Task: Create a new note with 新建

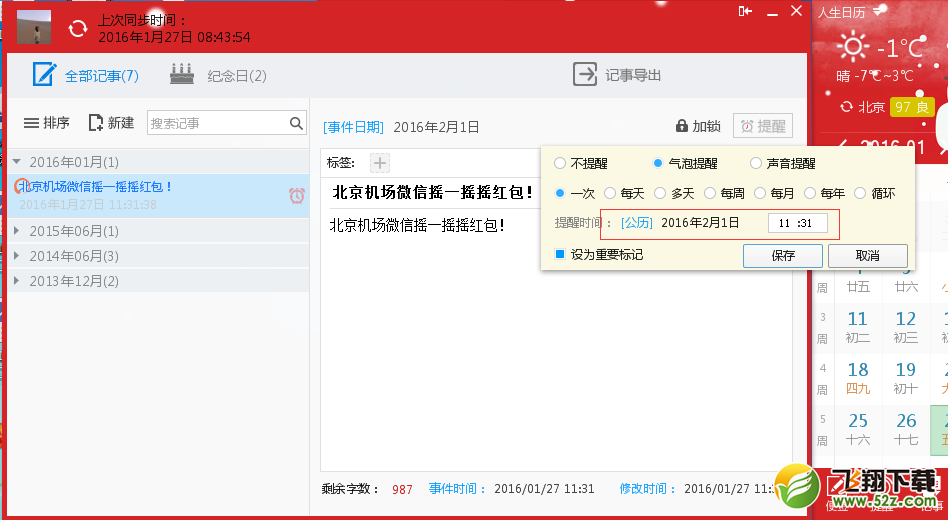Action: point(111,123)
